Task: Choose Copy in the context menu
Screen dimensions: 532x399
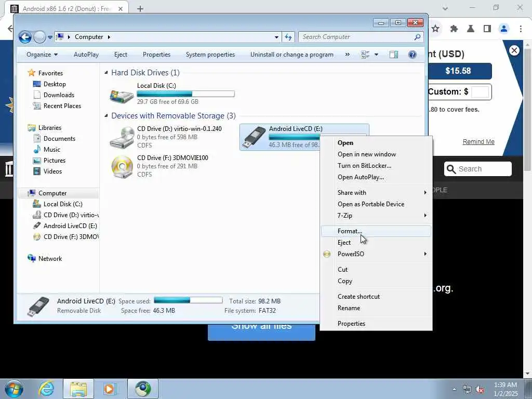Action: (345, 281)
